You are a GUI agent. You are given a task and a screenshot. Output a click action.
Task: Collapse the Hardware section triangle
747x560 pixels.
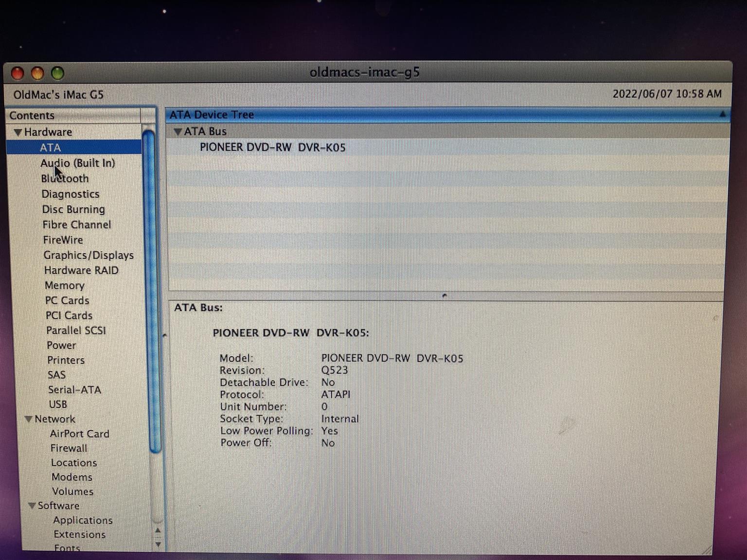click(18, 132)
